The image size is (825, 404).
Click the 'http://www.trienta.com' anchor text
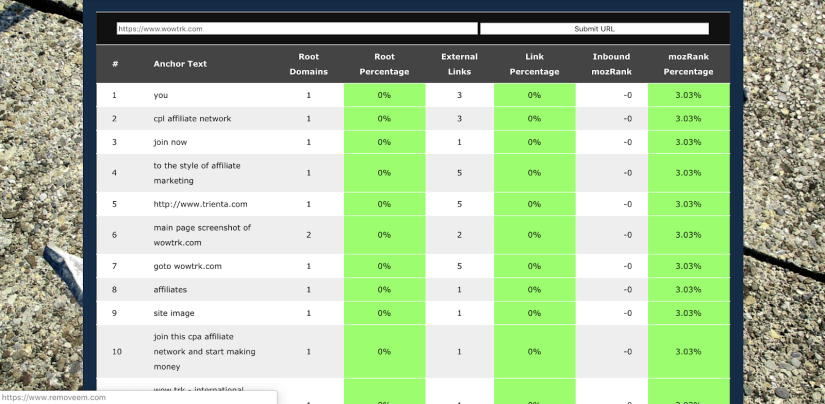200,204
